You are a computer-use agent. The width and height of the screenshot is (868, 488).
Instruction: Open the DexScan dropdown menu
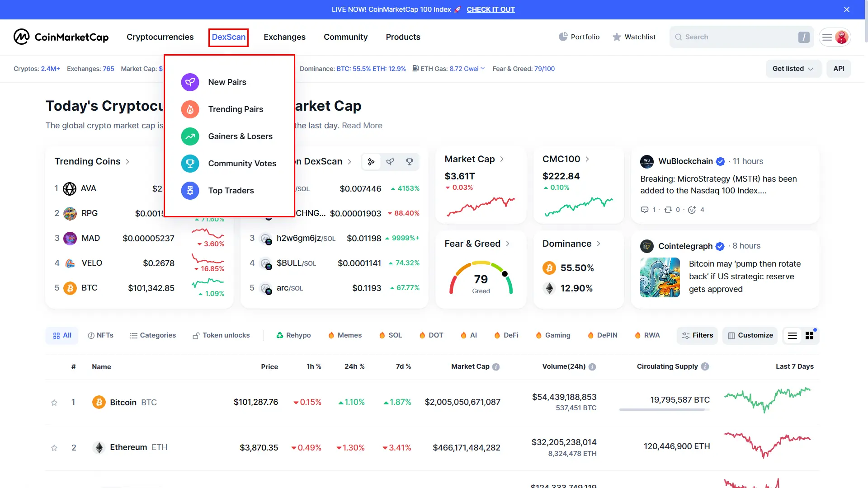click(x=228, y=37)
